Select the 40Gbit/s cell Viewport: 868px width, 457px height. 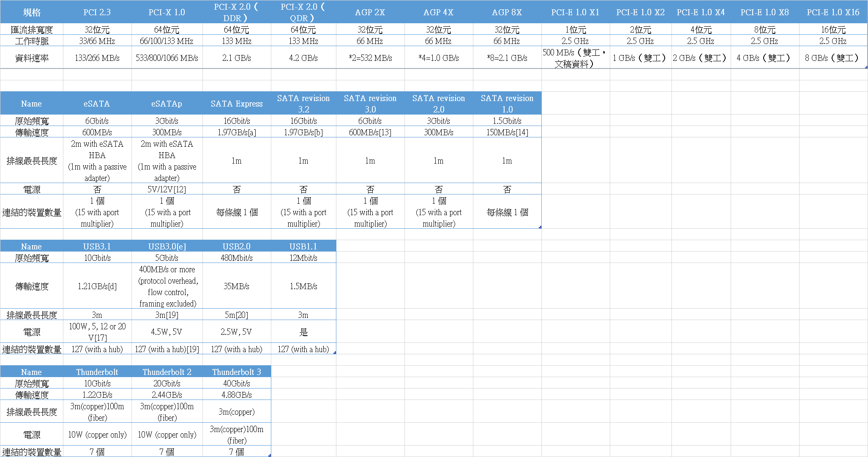tap(237, 383)
